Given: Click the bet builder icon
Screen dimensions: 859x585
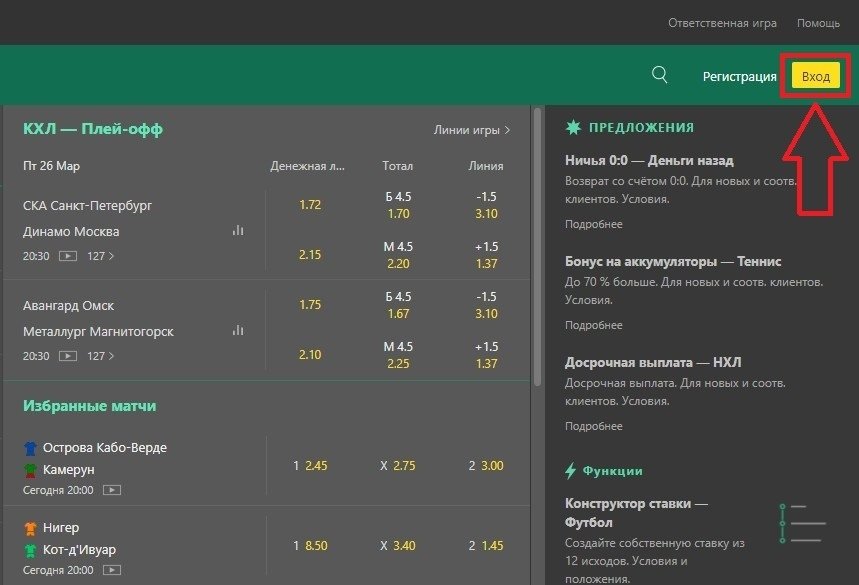Looking at the screenshot, I should pyautogui.click(x=802, y=522).
